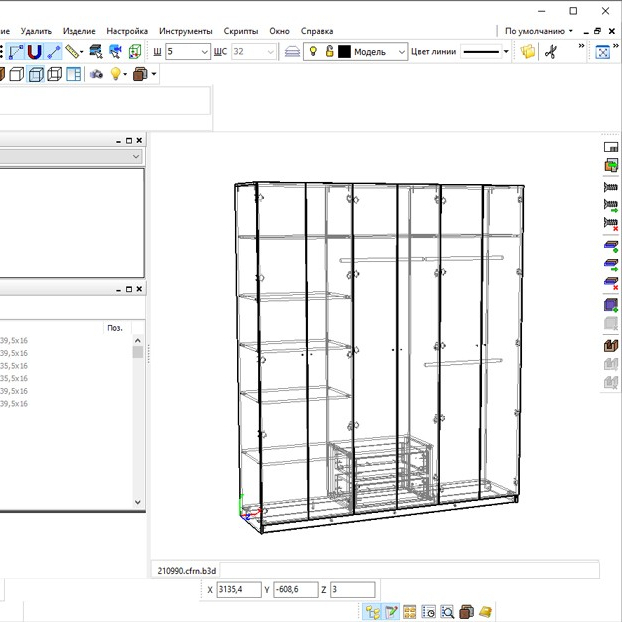Toggle the corner-point snap tool
Viewport: 622px width, 622px height.
(16, 52)
